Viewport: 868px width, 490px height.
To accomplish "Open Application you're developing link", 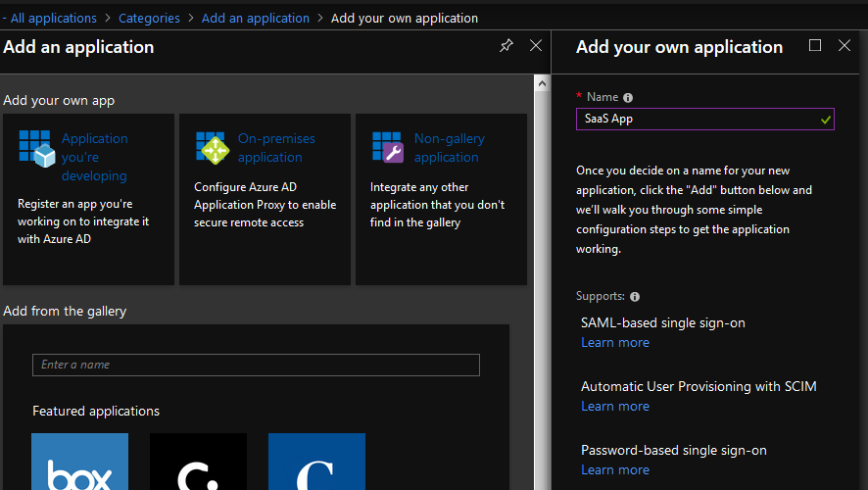I will tap(95, 157).
